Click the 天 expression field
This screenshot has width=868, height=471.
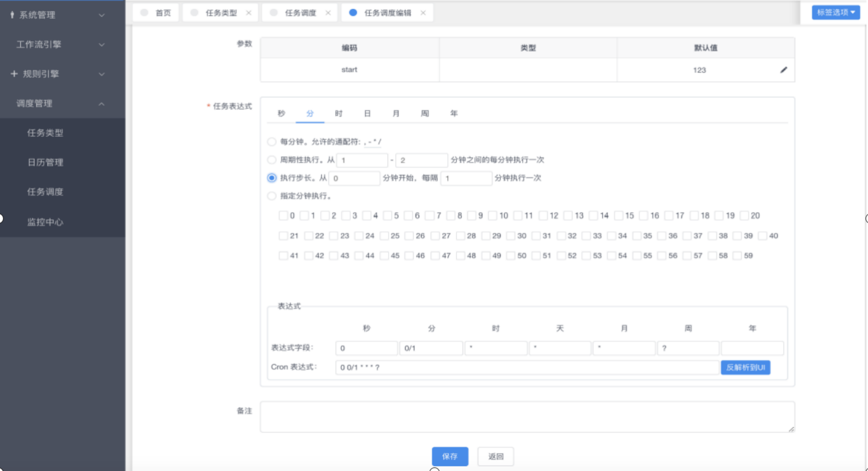pyautogui.click(x=560, y=348)
